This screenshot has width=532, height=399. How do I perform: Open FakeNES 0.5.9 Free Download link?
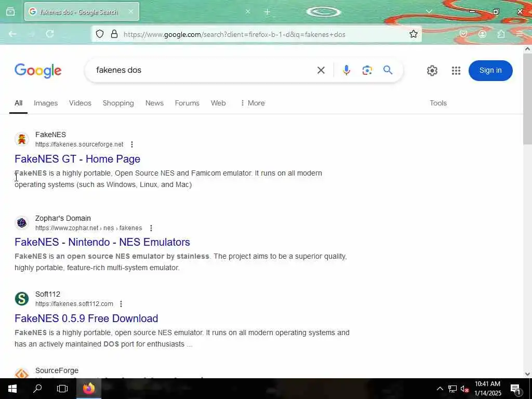point(86,318)
